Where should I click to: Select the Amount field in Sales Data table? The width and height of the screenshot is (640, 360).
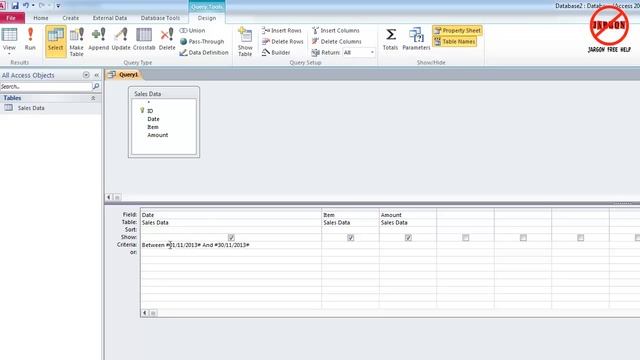(x=158, y=135)
